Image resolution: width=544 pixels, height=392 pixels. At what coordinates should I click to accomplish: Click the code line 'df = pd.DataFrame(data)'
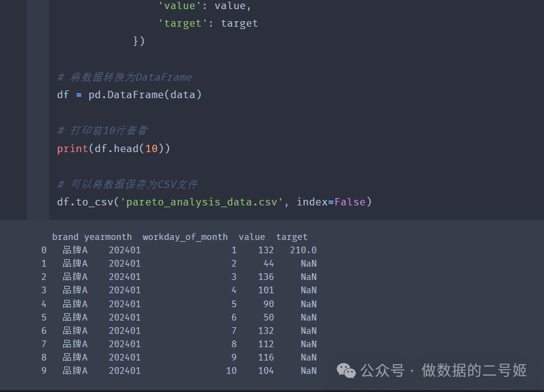click(129, 95)
